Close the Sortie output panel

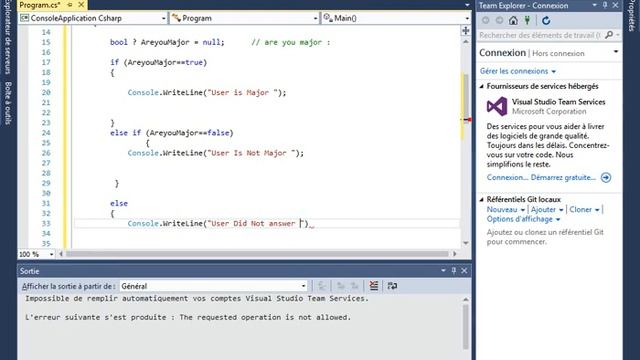[x=464, y=271]
